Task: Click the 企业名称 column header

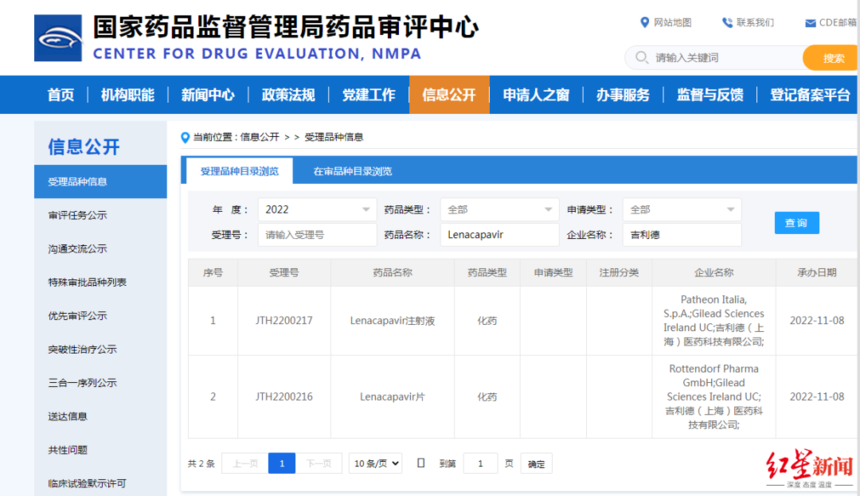Action: [714, 273]
